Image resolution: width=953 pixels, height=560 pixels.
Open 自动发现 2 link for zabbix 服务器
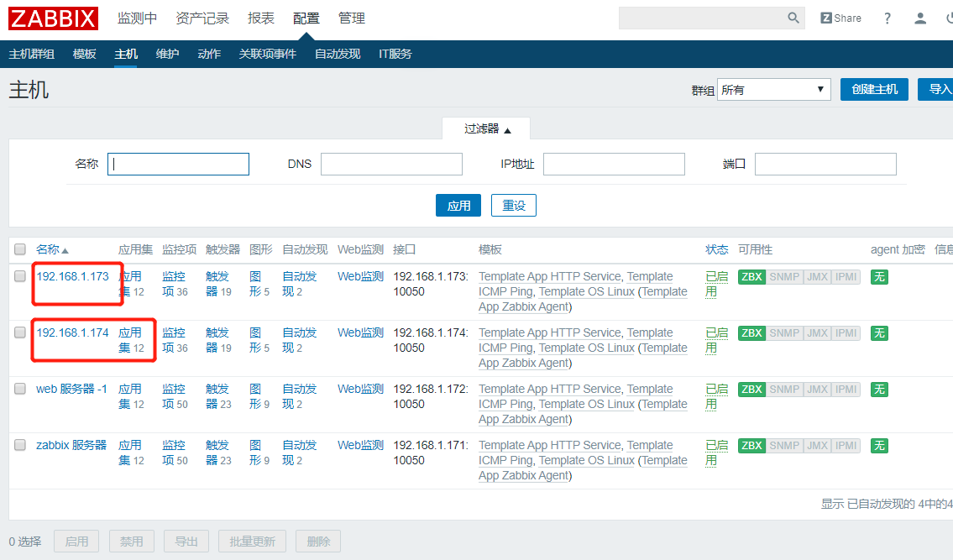pyautogui.click(x=299, y=453)
